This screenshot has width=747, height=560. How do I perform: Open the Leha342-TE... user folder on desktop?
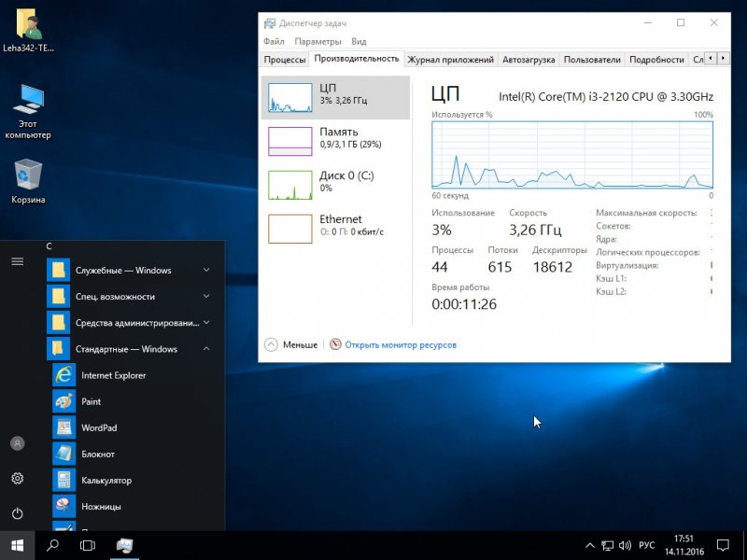pos(28,30)
